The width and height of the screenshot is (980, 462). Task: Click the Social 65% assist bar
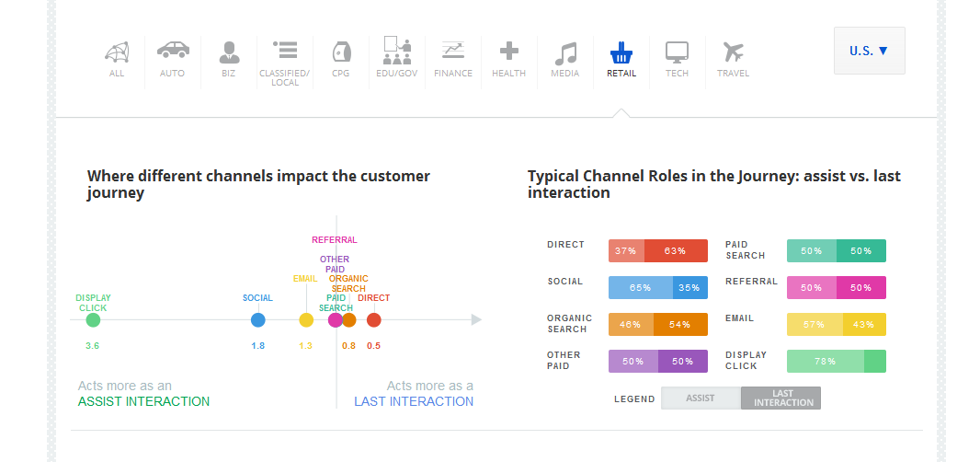pyautogui.click(x=641, y=288)
